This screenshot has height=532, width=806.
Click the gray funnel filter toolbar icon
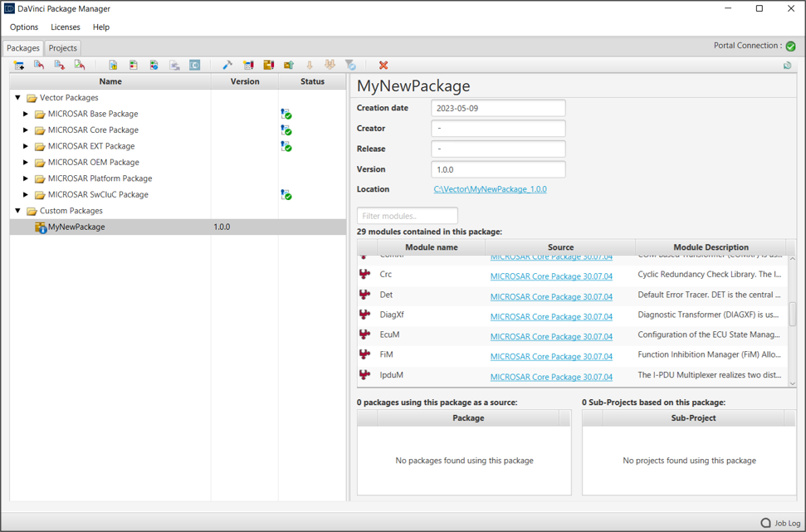(350, 66)
